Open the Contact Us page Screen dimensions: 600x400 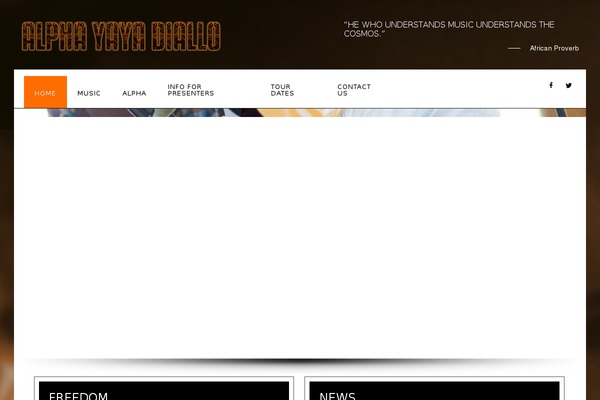354,90
